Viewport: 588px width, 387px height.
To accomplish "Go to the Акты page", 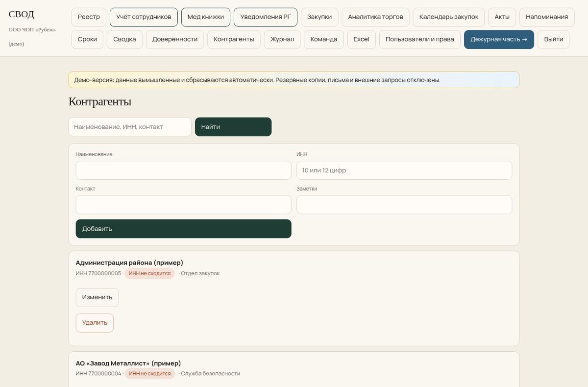I will [502, 17].
